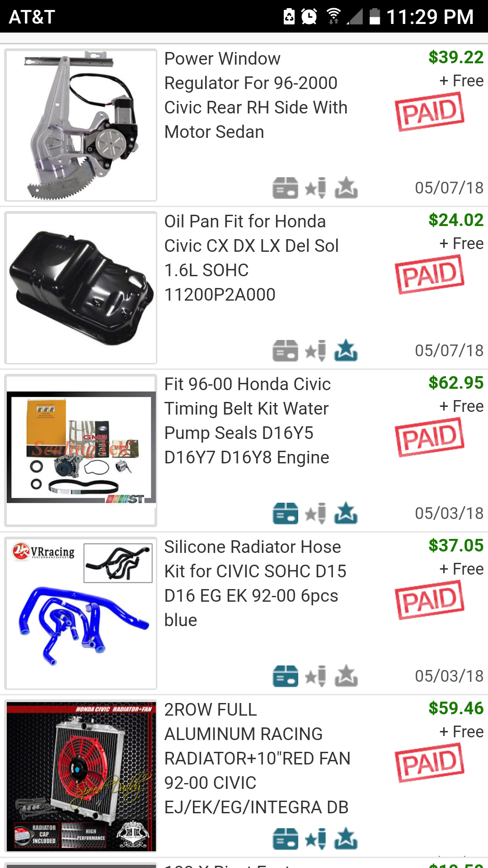Tap PAID stamp on $37.05 Radiator Hose order

[430, 600]
